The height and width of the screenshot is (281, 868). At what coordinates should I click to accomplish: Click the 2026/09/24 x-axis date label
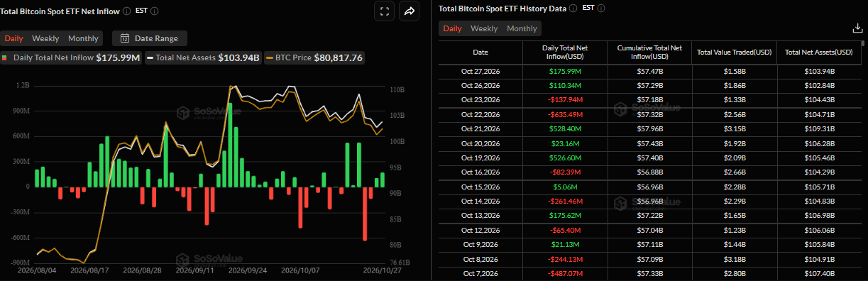248,270
